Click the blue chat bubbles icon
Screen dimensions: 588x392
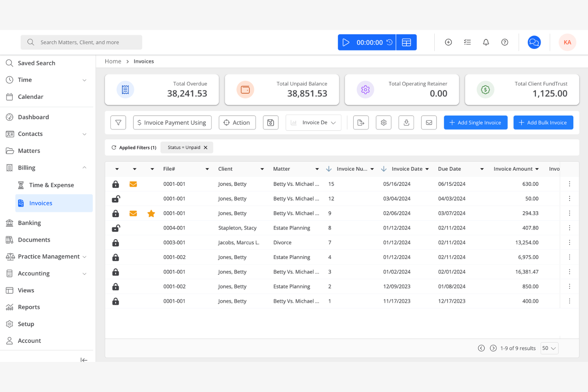tap(534, 42)
